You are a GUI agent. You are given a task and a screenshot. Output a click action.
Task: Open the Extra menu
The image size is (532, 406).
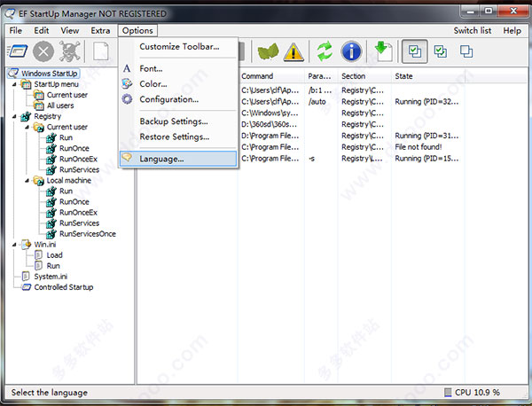tap(100, 30)
